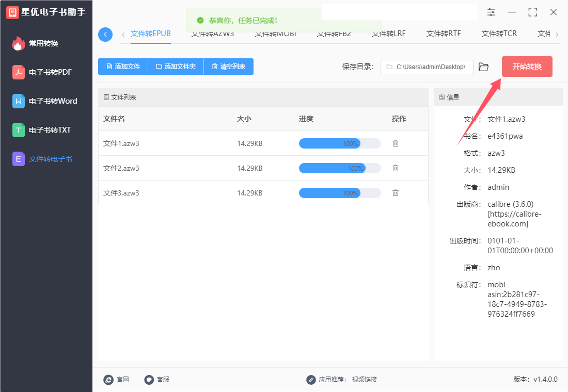Click the blue circular back arrow button
This screenshot has height=392, width=568.
pyautogui.click(x=105, y=35)
